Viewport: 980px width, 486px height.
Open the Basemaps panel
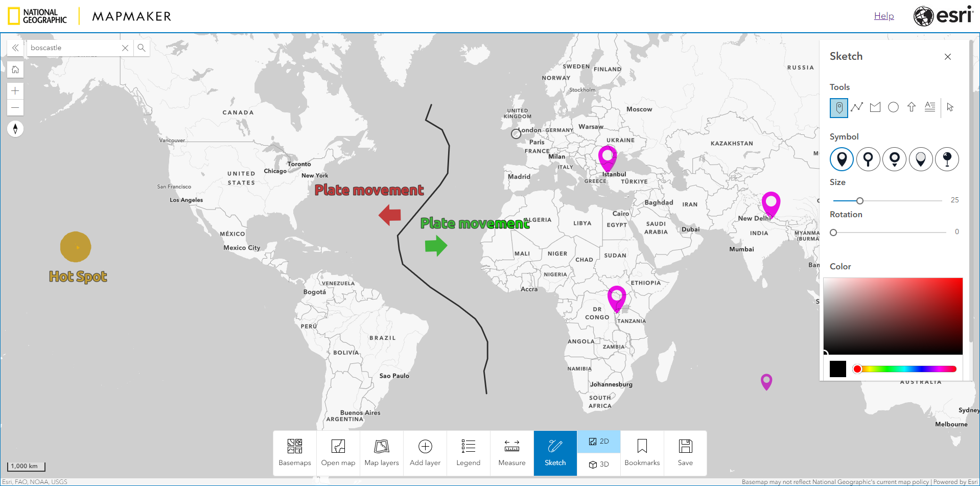(x=294, y=453)
